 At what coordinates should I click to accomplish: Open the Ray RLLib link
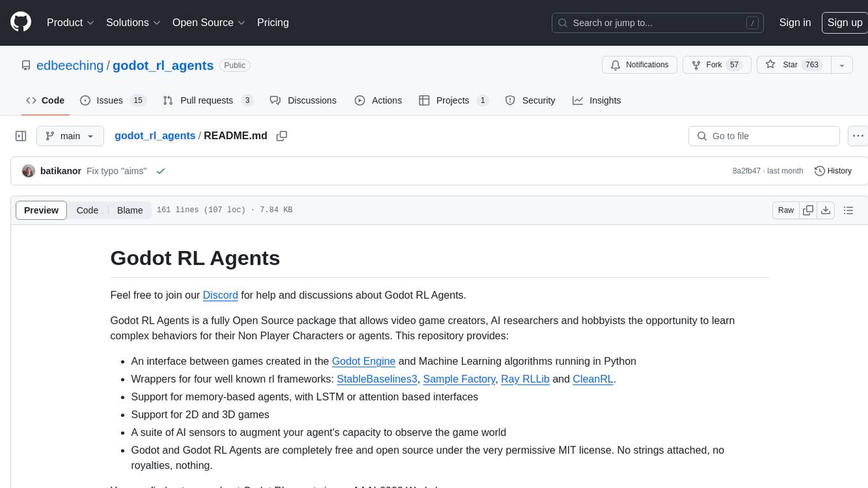pos(525,379)
